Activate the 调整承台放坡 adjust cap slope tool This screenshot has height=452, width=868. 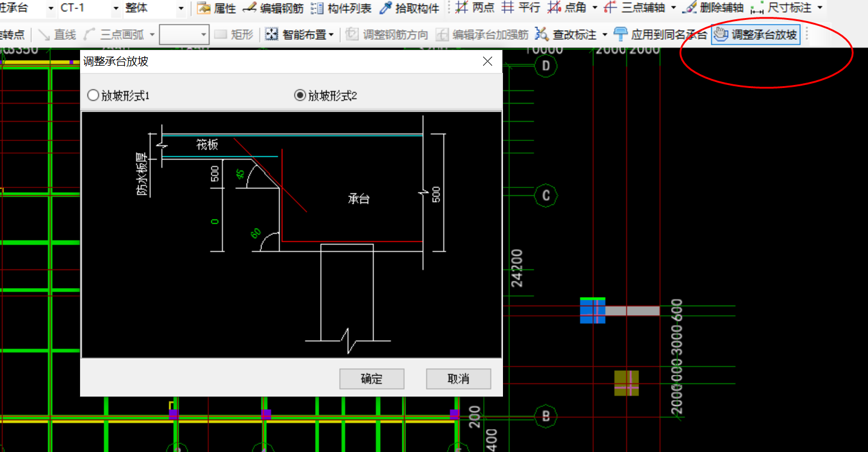tap(756, 34)
